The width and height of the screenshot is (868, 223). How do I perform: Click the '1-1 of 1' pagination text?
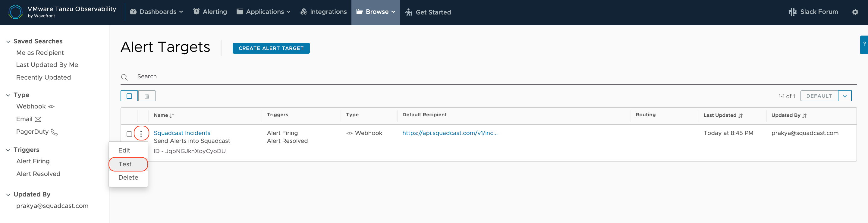pos(786,96)
